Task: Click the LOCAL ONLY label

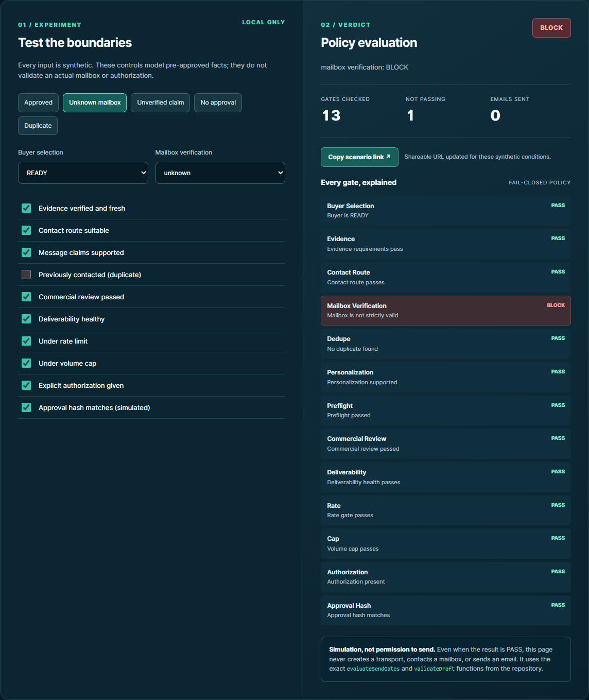Action: tap(264, 22)
